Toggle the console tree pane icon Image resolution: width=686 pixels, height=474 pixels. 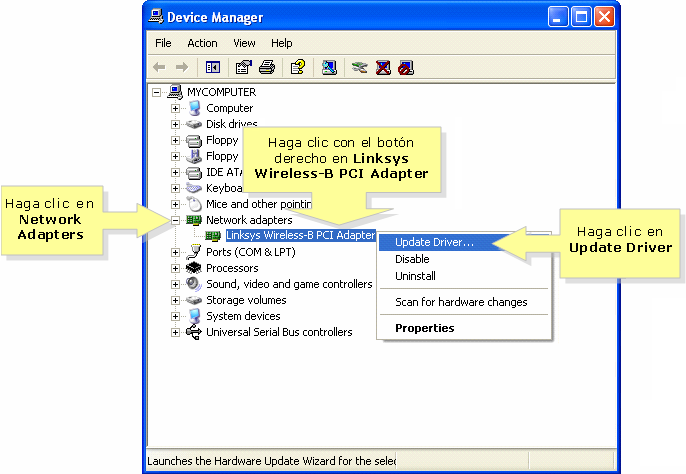[213, 67]
